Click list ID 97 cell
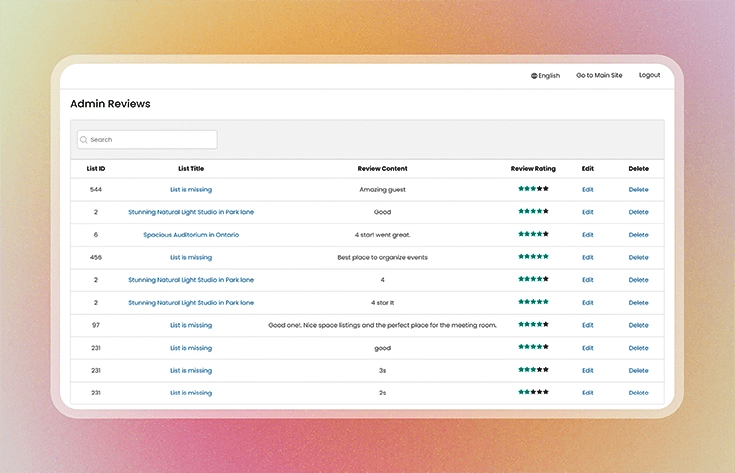The height and width of the screenshot is (473, 735). 96,325
